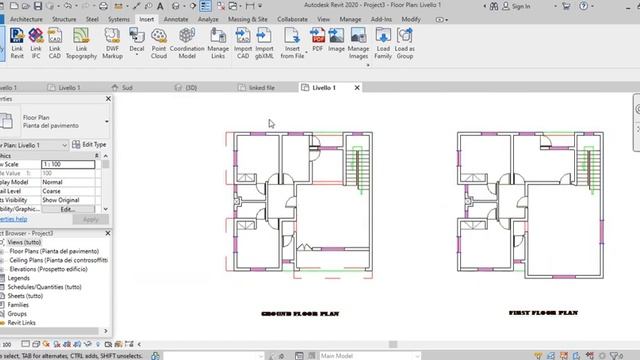Screen dimensions: 640x360
Task: Open Manage Links
Action: coord(218,44)
